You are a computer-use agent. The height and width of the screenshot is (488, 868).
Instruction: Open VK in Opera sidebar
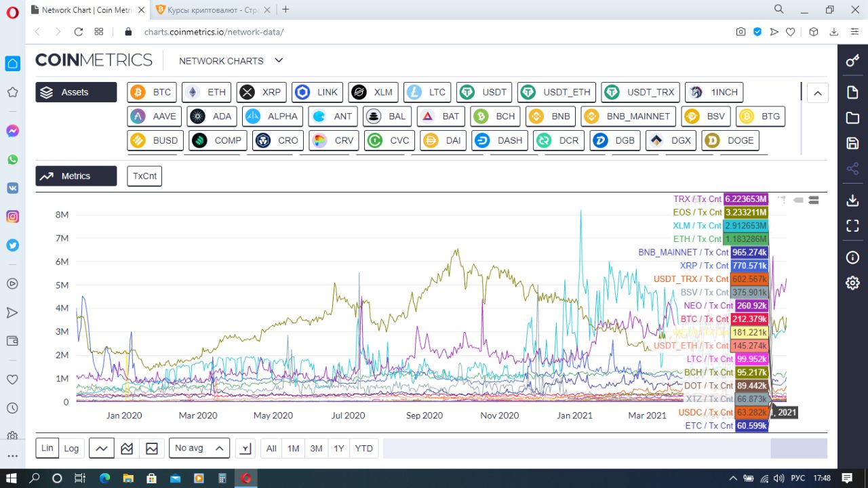pos(12,188)
